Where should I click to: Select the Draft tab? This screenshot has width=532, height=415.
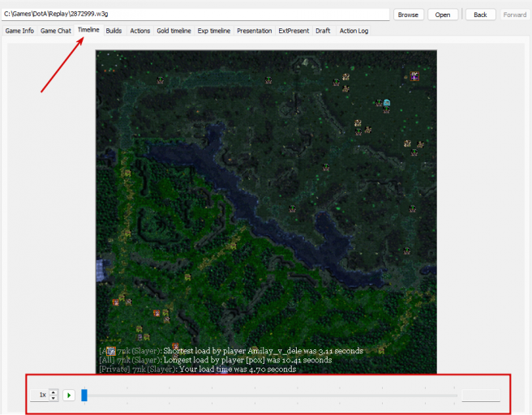point(323,31)
